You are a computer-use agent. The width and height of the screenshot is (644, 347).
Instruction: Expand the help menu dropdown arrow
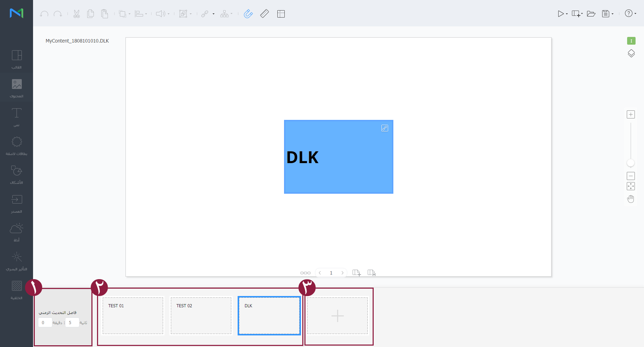(635, 14)
